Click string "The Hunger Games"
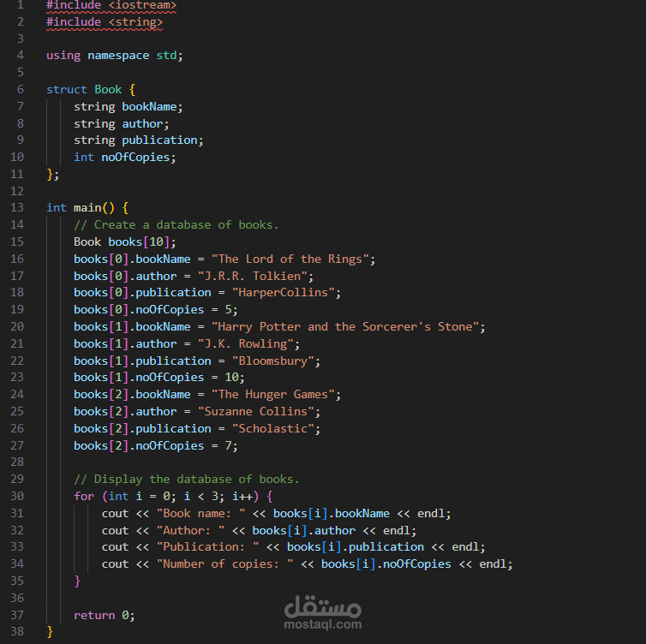Image resolution: width=646 pixels, height=644 pixels. pyautogui.click(x=273, y=395)
